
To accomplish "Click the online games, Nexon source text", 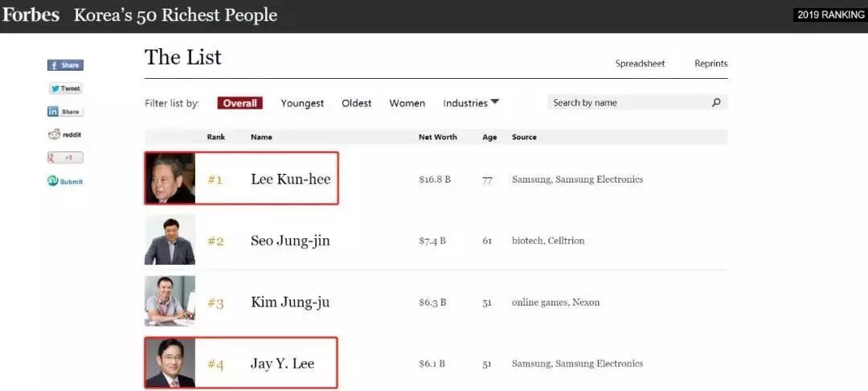I will tap(556, 303).
